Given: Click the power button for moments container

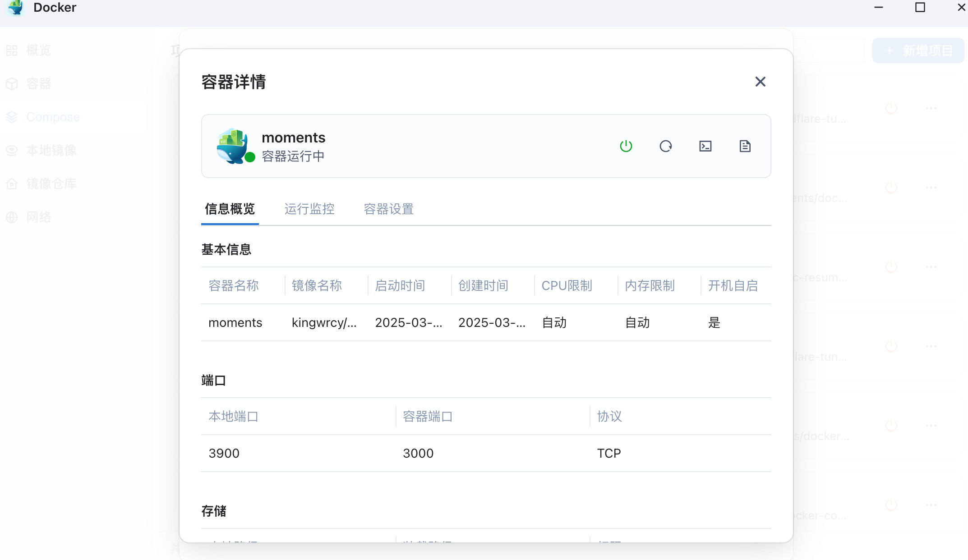Looking at the screenshot, I should coord(626,146).
